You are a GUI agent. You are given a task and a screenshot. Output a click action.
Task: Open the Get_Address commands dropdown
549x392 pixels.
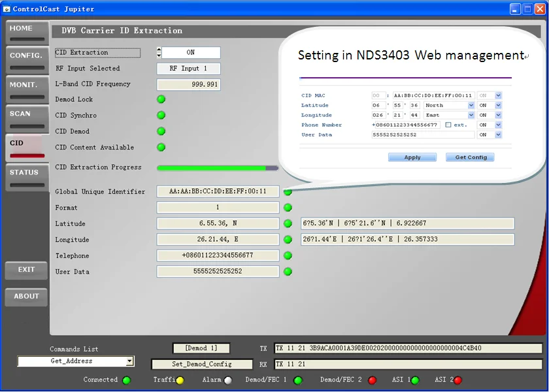pos(129,361)
